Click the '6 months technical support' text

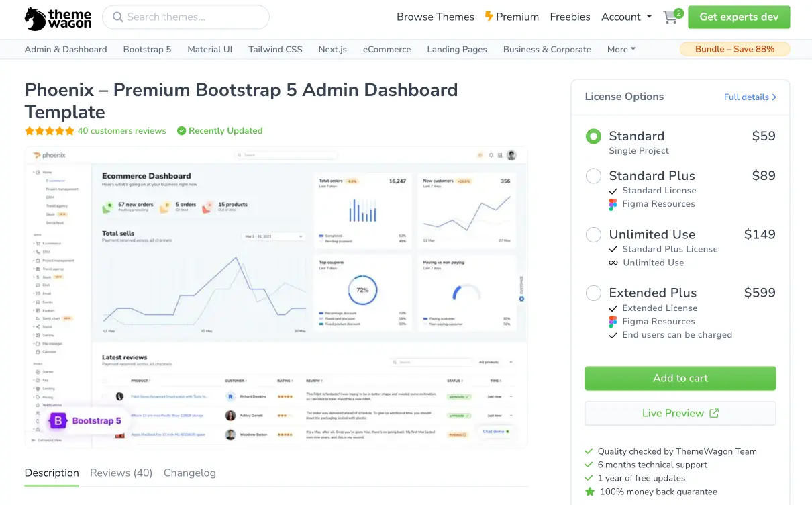[652, 465]
